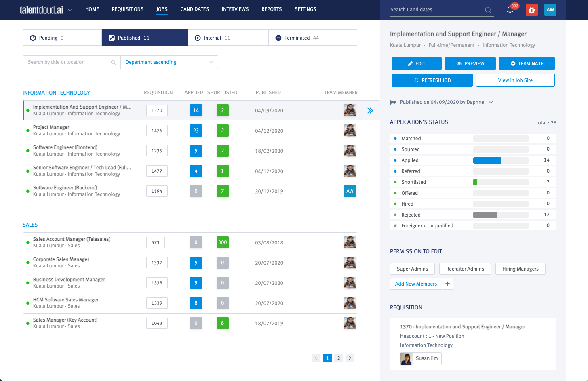Switch to the Internal tab
This screenshot has width=588, height=381.
pos(228,38)
